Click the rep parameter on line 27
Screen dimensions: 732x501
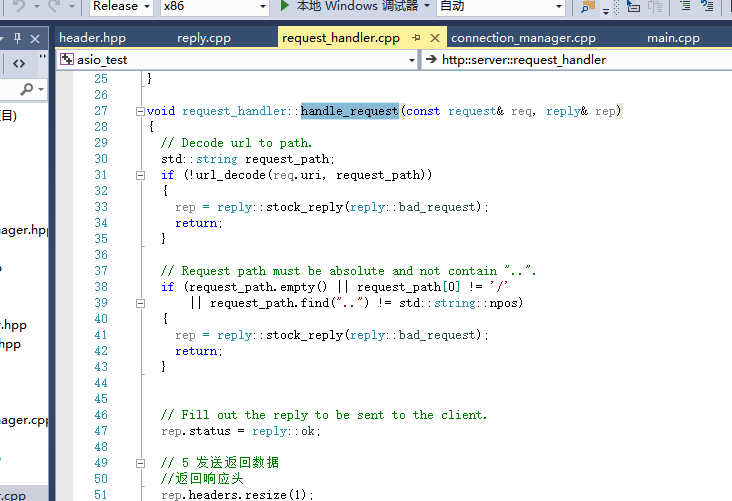(x=605, y=111)
